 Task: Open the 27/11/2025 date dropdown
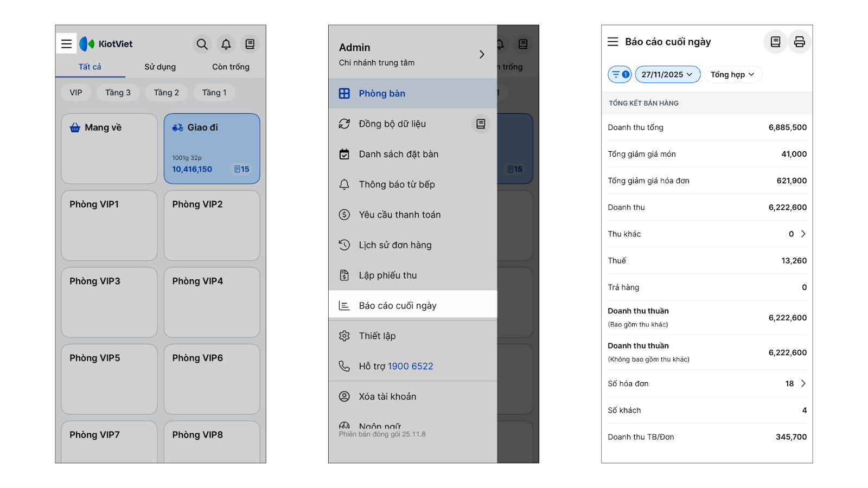click(668, 74)
